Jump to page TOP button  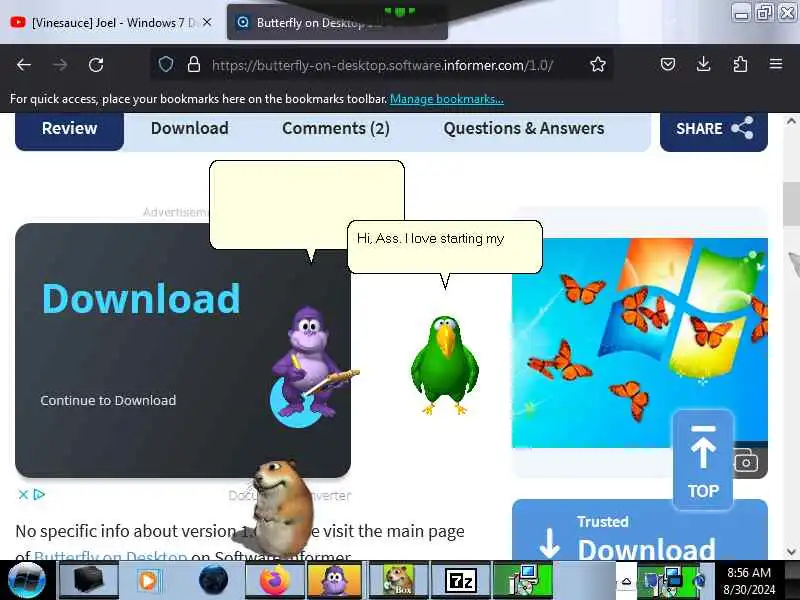pos(703,460)
